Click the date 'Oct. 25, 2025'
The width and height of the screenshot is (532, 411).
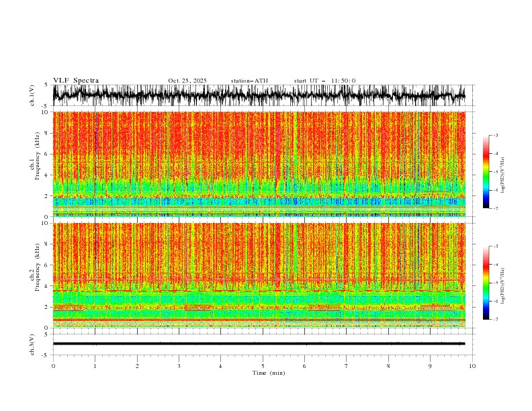[x=187, y=81]
